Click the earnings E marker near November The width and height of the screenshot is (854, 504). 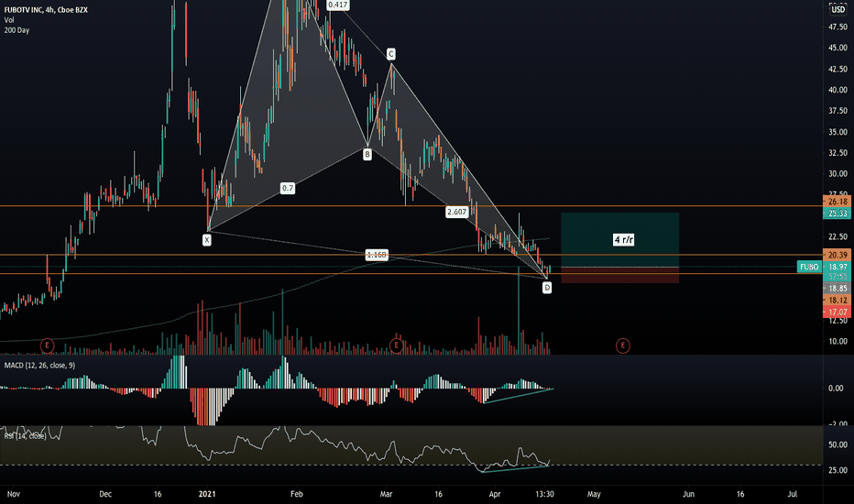(x=48, y=345)
